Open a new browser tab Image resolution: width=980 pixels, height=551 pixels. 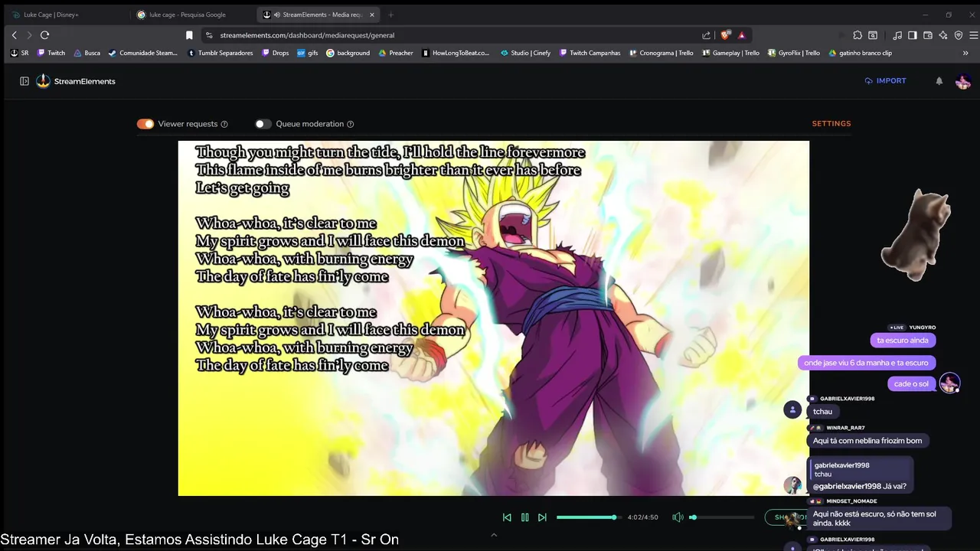click(390, 15)
